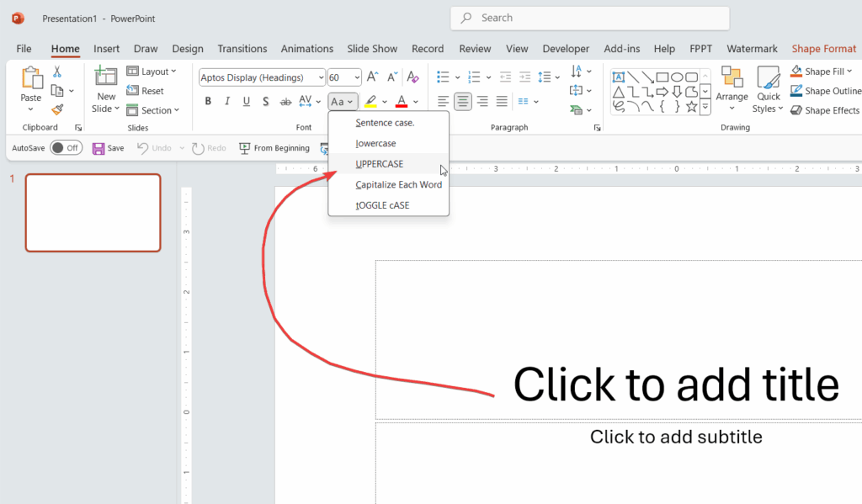Screen dimensions: 862x504
Task: Open the Shape Format tab
Action: click(823, 48)
